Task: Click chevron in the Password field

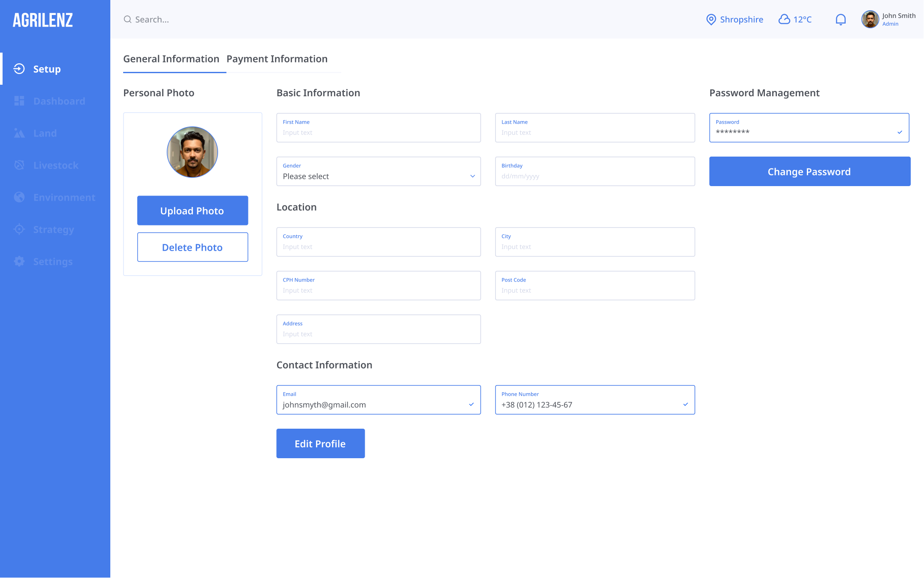Action: (x=900, y=132)
